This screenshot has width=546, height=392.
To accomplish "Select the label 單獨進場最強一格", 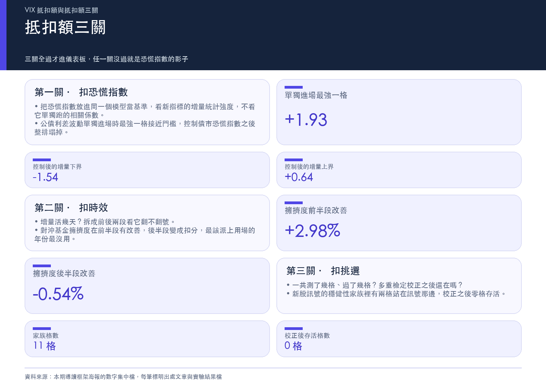I will click(x=316, y=95).
